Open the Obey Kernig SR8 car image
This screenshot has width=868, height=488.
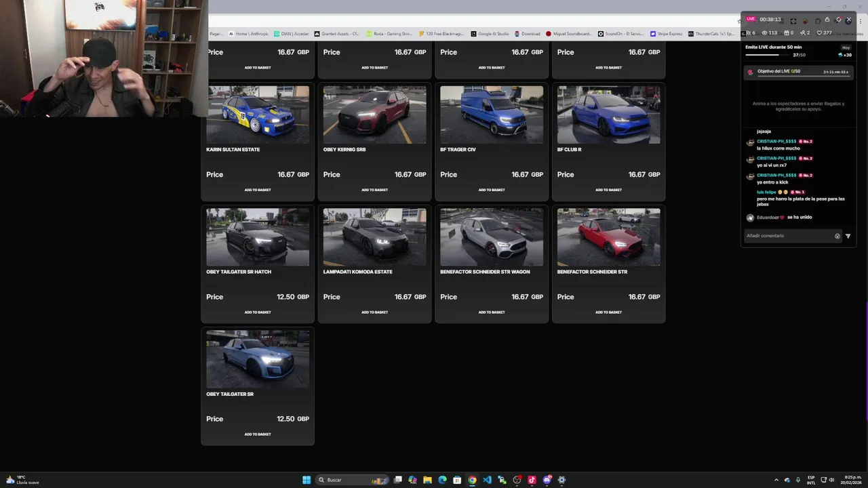(x=374, y=115)
